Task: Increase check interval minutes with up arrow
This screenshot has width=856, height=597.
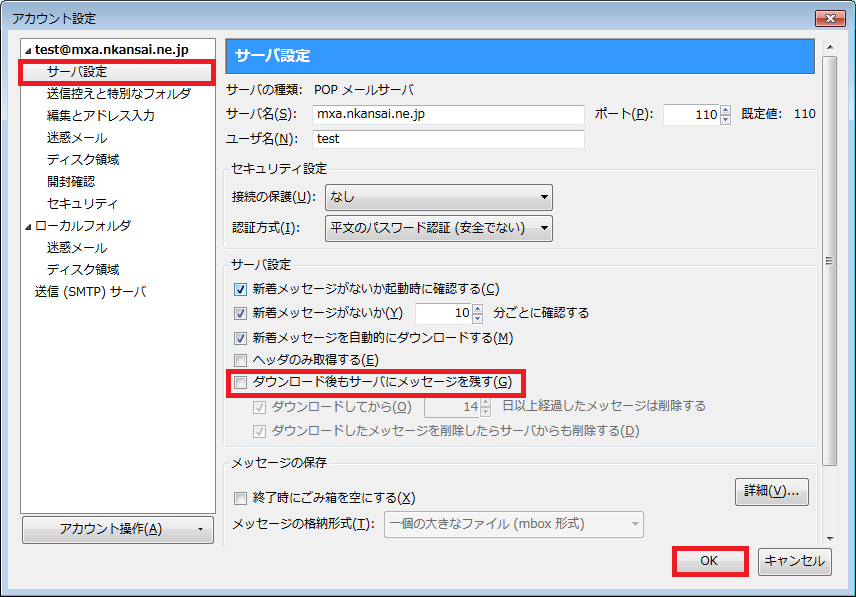Action: (478, 309)
